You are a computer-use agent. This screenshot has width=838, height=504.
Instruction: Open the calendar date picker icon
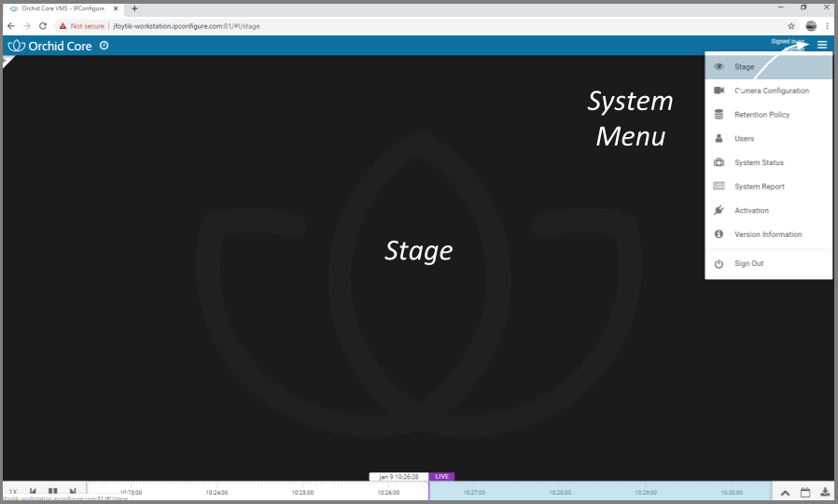805,492
